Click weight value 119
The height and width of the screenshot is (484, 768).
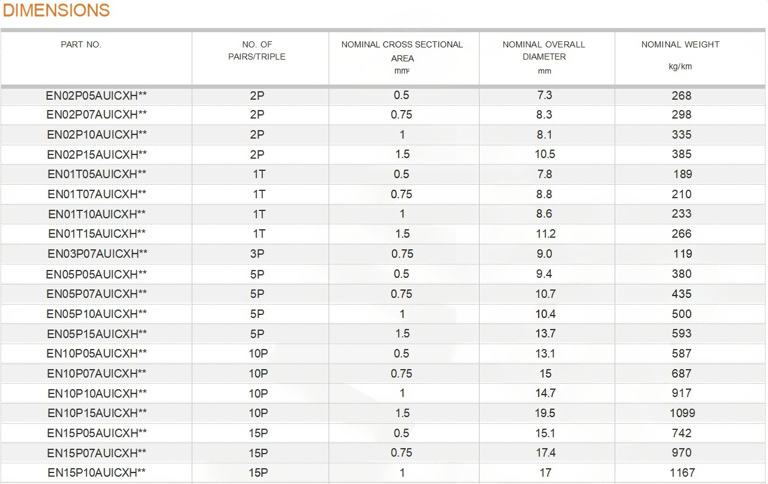[x=682, y=254]
